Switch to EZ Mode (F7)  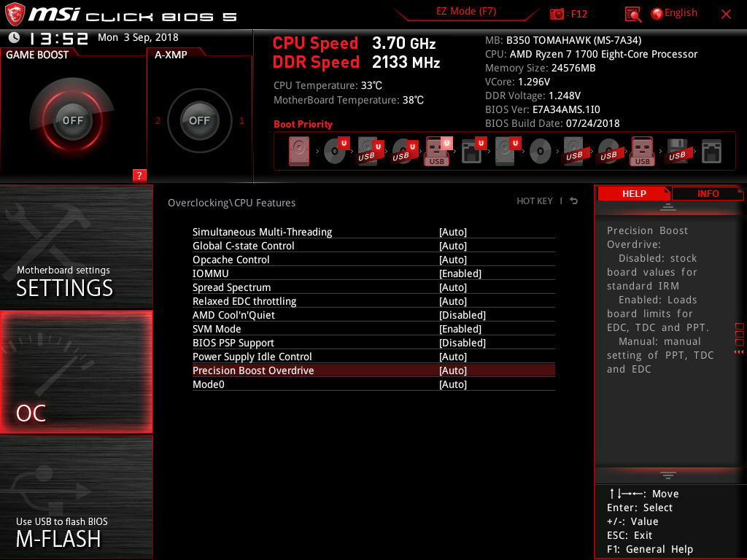pos(466,12)
